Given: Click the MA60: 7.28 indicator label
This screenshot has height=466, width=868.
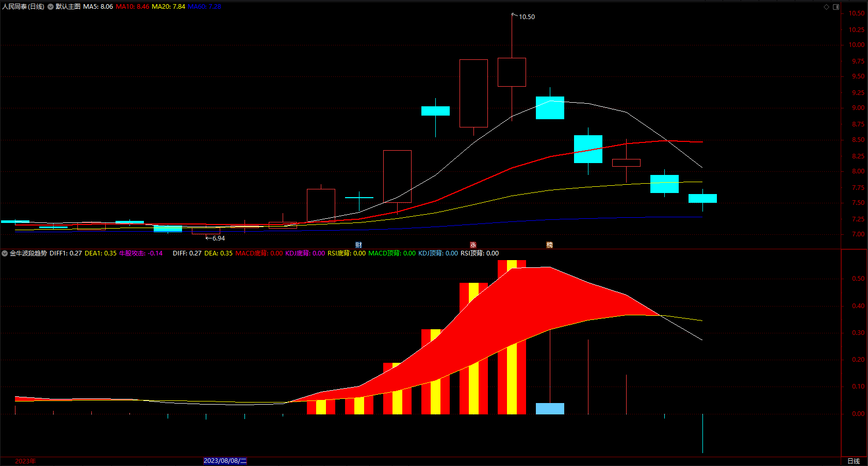Looking at the screenshot, I should [x=204, y=7].
